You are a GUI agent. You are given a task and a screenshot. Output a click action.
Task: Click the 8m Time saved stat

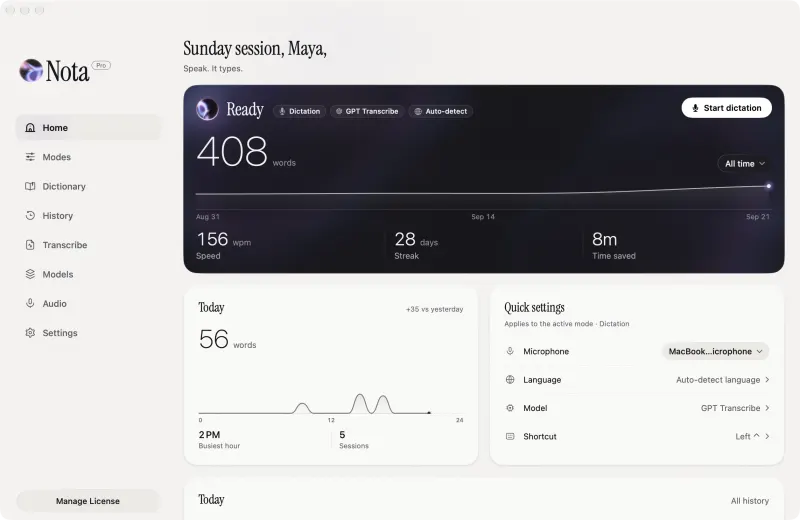coord(614,245)
